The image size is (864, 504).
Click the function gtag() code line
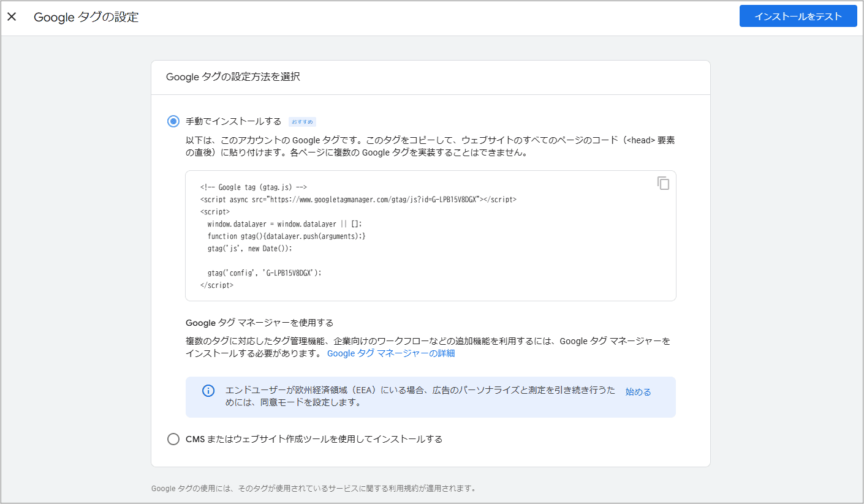click(x=287, y=236)
